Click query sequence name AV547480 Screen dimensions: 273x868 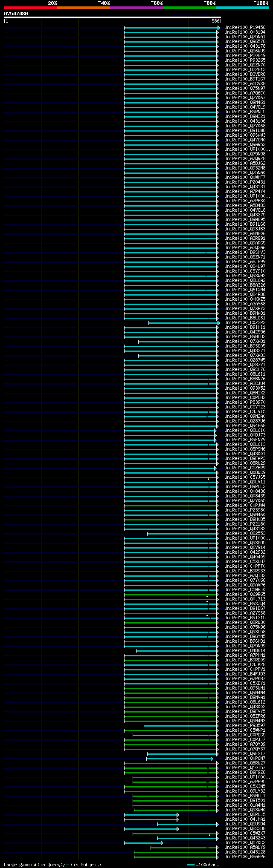click(16, 14)
